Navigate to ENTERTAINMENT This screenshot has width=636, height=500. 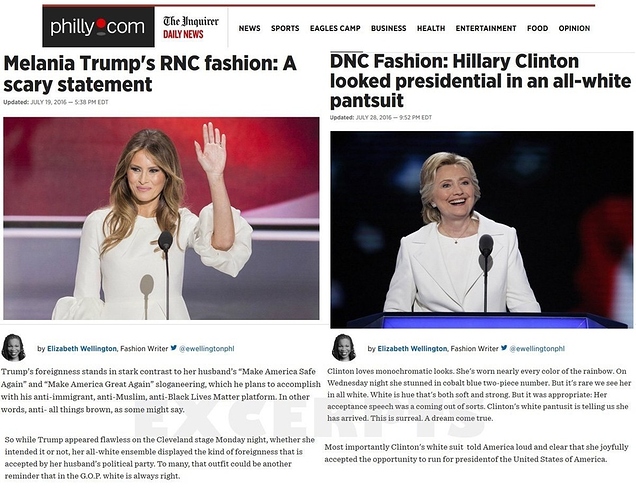(486, 28)
